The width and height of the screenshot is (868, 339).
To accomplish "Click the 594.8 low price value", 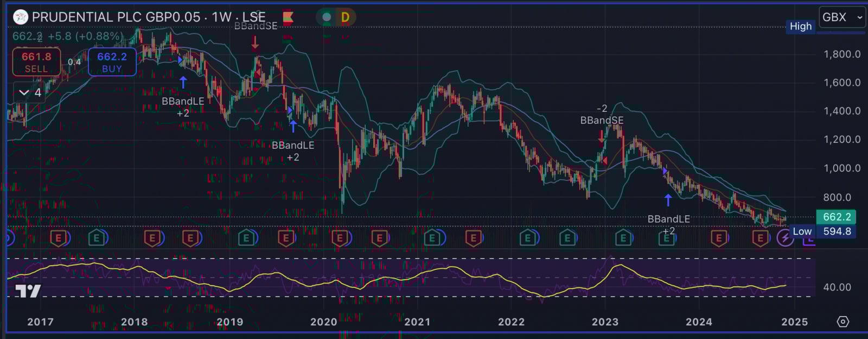I will [x=836, y=231].
